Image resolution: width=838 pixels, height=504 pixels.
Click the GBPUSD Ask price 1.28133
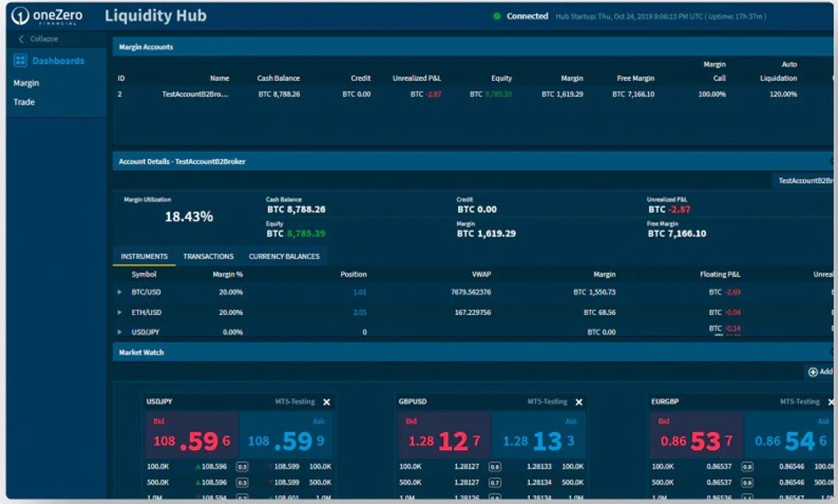538,435
